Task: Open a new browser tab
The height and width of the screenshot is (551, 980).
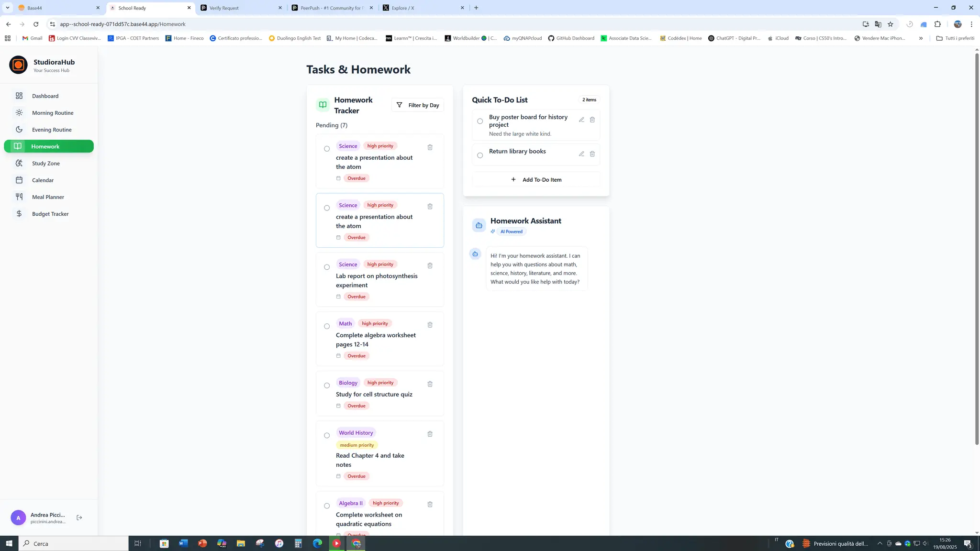Action: tap(476, 8)
